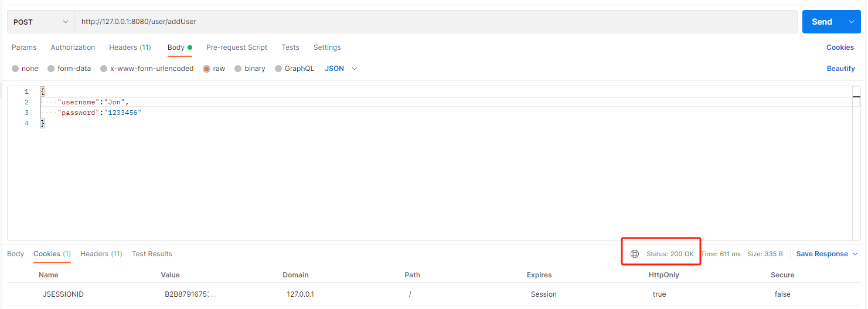Open the Test Results response tab
Viewport: 868px width, 309px height.
[x=152, y=254]
